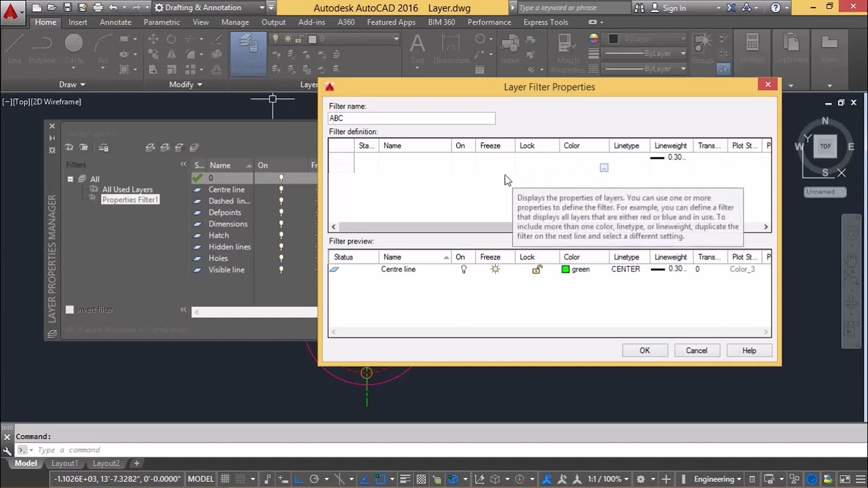Open layer manager settings gear icon
This screenshot has height=488, width=868.
pyautogui.click(x=52, y=150)
